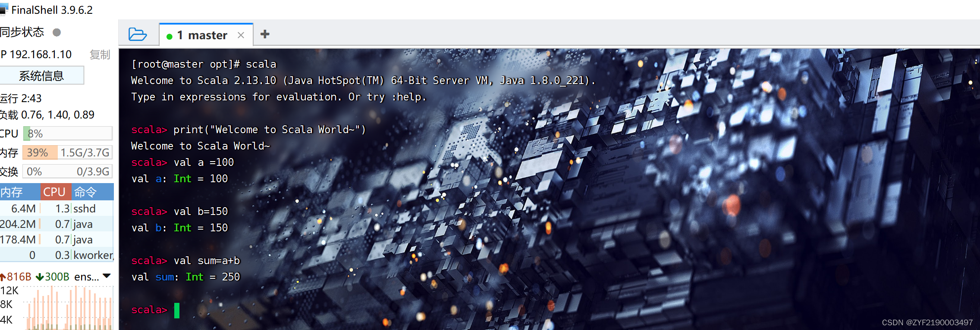Viewport: 980px width, 330px height.
Task: Add a new session tab with plus
Action: pos(265,34)
